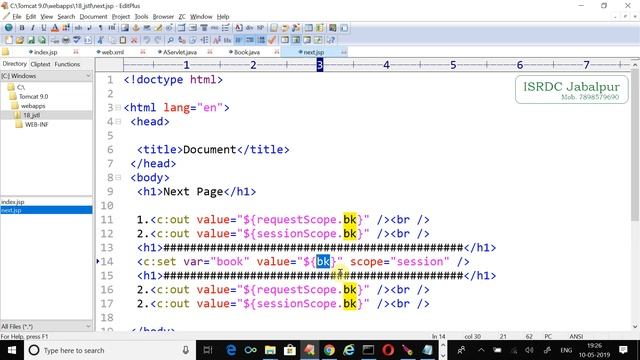Insert image tag icon
The image size is (640, 360).
[124, 28]
